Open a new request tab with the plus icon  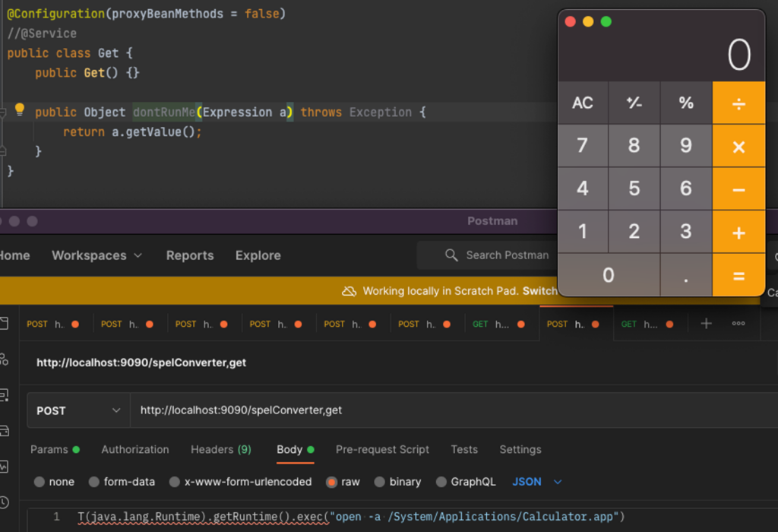click(706, 324)
